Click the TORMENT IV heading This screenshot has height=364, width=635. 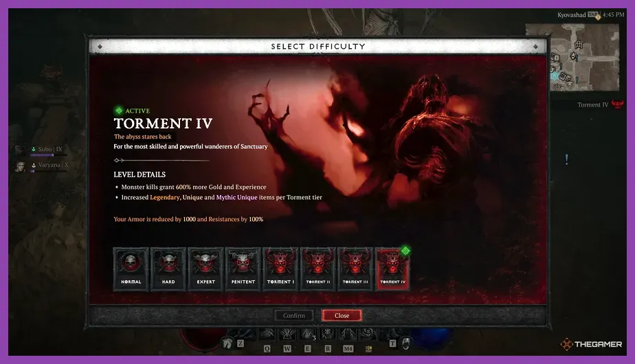click(x=163, y=123)
